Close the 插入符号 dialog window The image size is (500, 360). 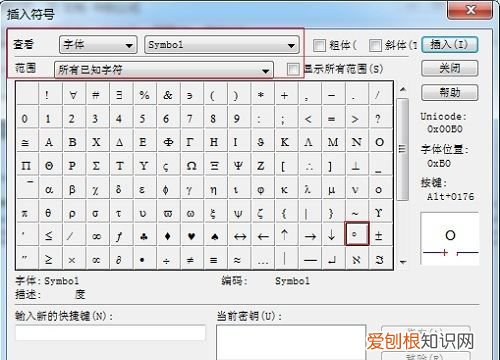tap(470, 10)
